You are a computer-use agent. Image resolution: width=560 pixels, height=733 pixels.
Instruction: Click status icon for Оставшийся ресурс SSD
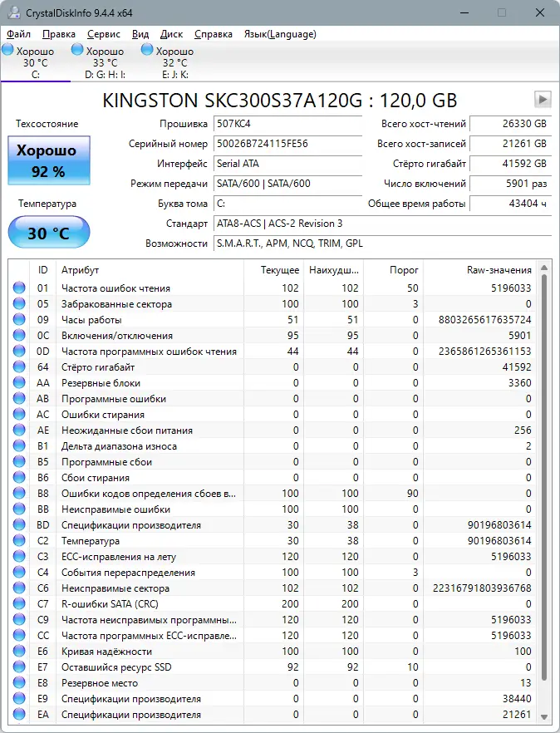point(19,667)
